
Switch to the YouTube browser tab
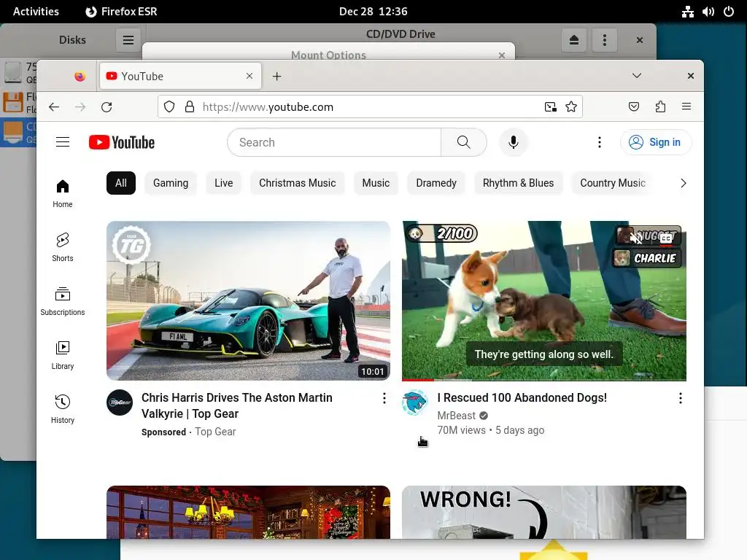tap(181, 76)
